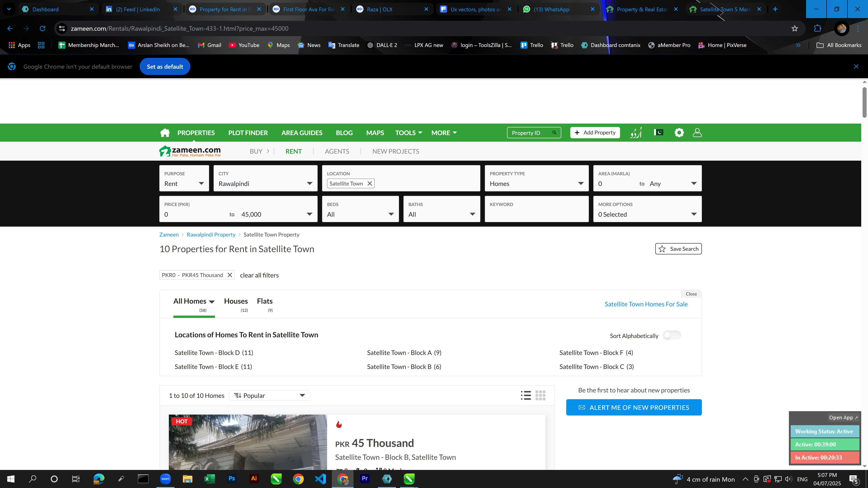Open the Baths dropdown
868x488 pixels.
click(x=442, y=209)
